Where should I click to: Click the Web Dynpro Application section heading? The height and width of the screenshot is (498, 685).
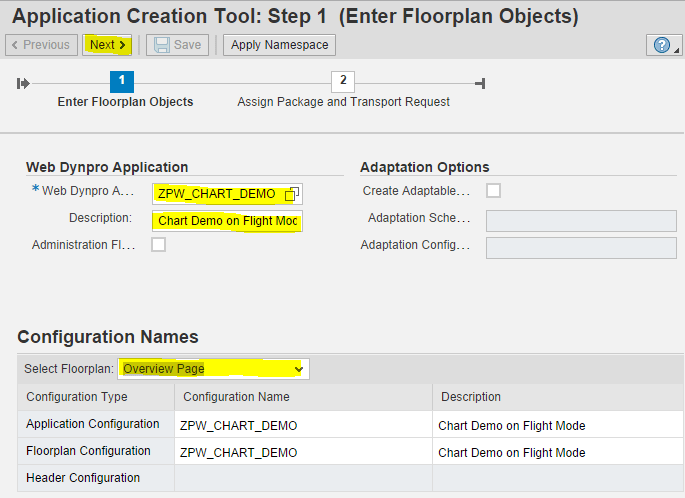[107, 167]
